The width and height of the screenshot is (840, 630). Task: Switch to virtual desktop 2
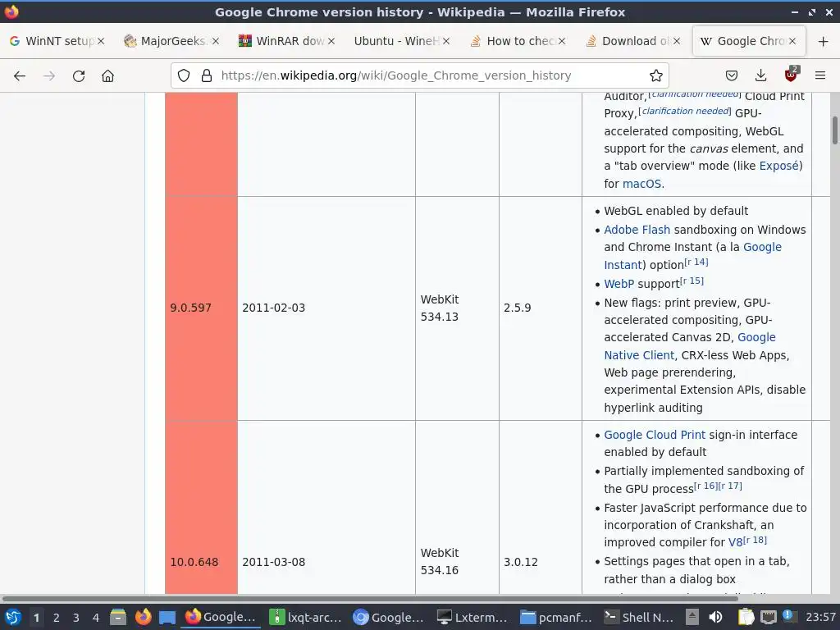click(x=57, y=618)
